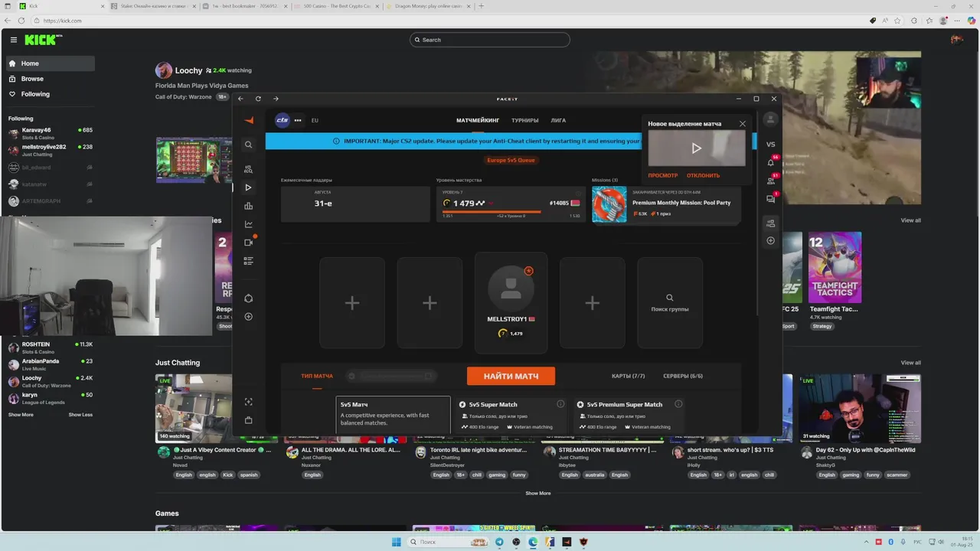
Task: Open the FACEIT sidebar rankings bar-chart icon
Action: pos(248,206)
